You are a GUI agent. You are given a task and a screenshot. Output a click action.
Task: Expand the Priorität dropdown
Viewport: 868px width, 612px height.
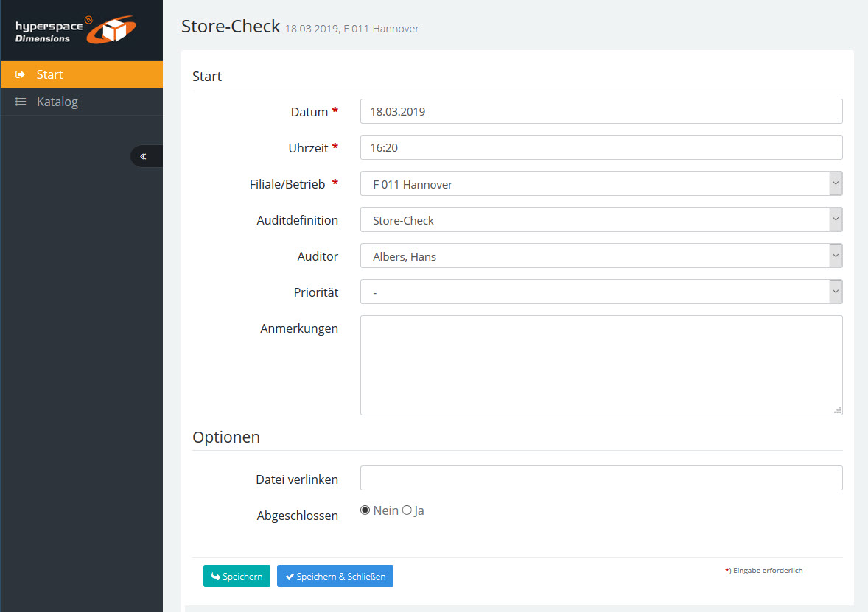click(x=601, y=292)
